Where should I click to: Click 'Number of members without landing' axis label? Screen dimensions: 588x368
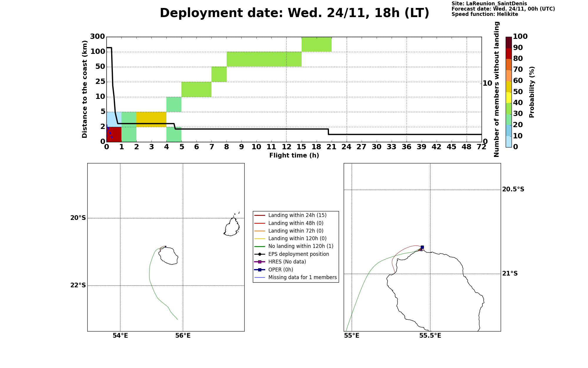pos(497,89)
